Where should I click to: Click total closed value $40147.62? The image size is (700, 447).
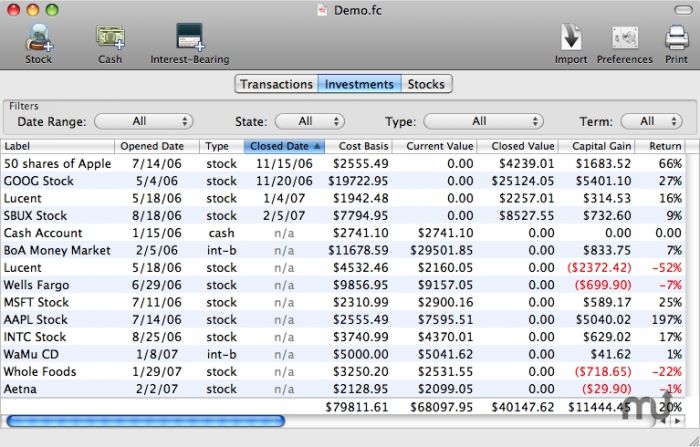(x=523, y=407)
